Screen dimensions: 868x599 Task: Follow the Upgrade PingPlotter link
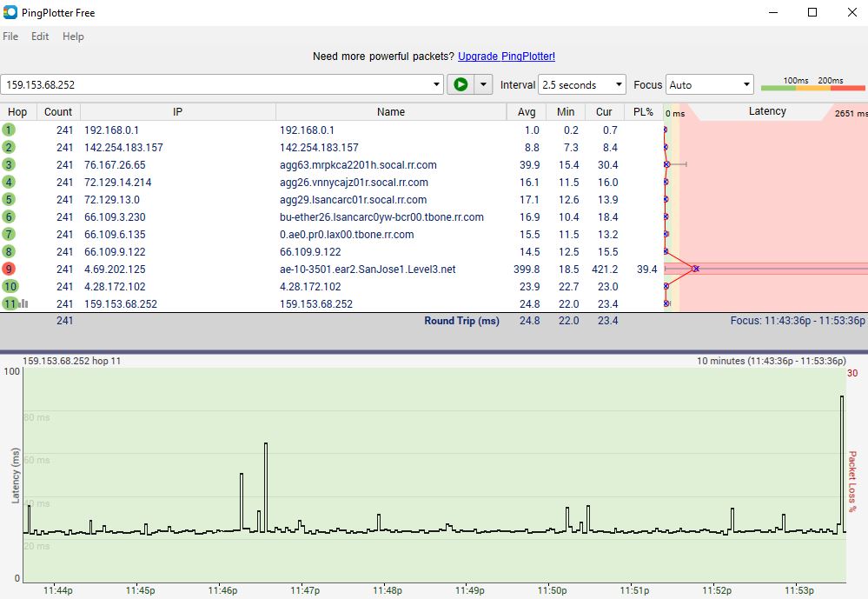point(507,57)
